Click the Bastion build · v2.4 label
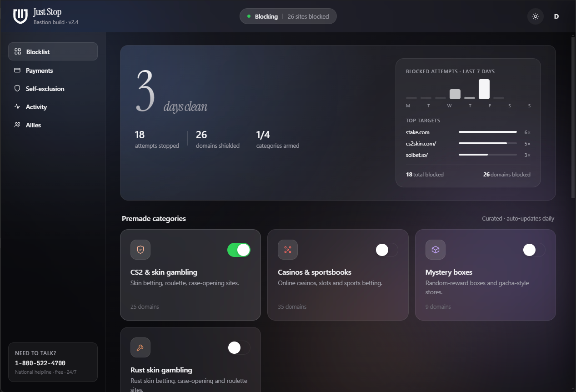Screen dimensions: 576x392 [56, 22]
